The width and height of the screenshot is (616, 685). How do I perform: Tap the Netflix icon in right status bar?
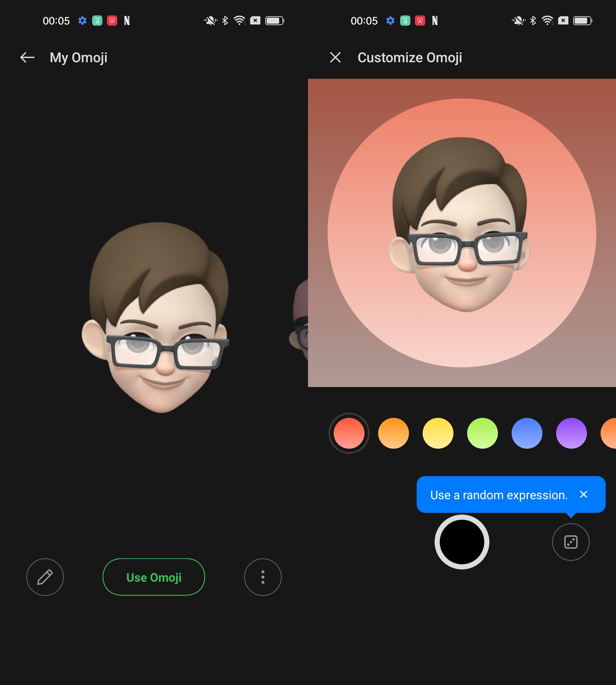(435, 21)
